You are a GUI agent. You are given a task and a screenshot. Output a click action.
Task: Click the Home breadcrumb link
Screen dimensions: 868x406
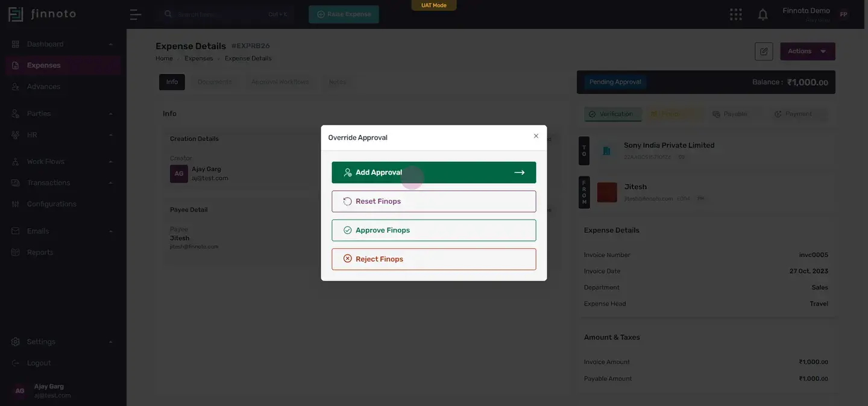[164, 58]
